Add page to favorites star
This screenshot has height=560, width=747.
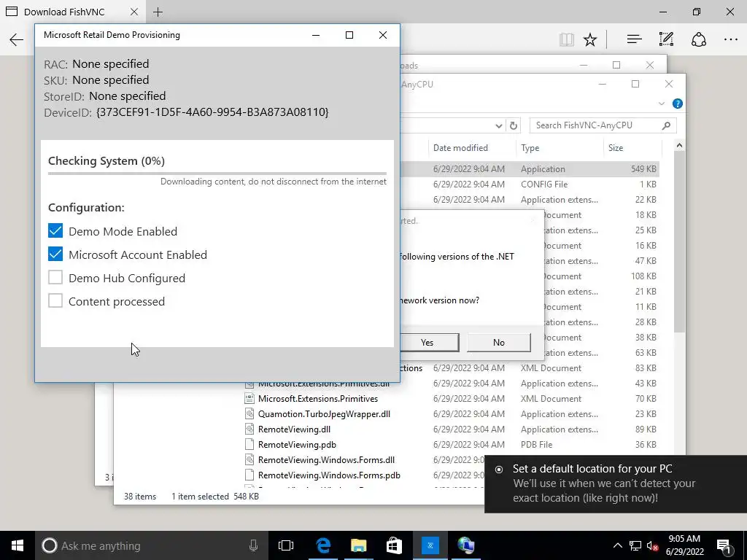point(590,39)
